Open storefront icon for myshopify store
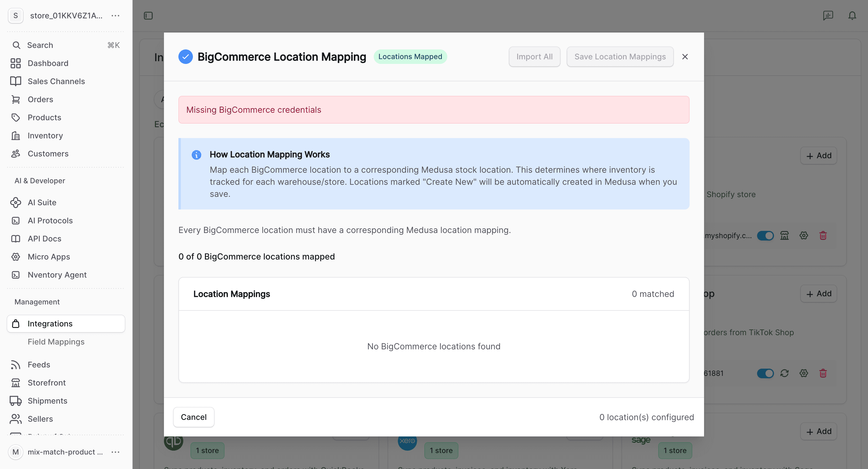 click(x=785, y=235)
